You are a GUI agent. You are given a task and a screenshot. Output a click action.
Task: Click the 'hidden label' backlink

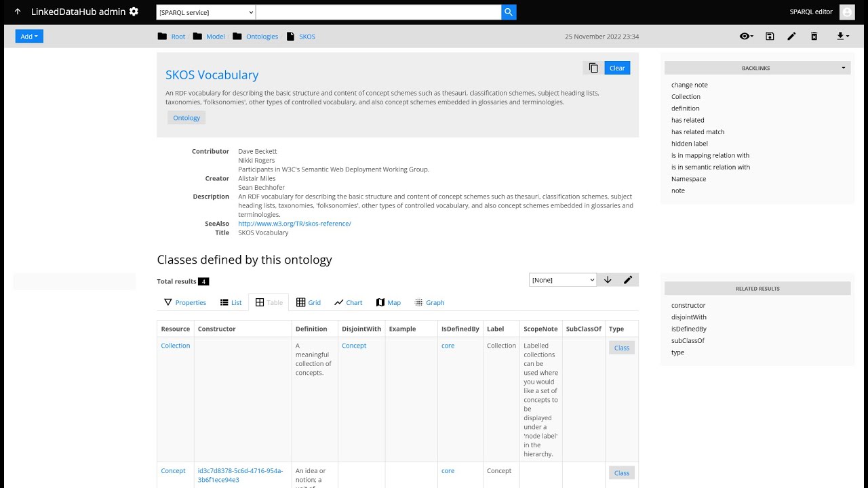tap(689, 144)
